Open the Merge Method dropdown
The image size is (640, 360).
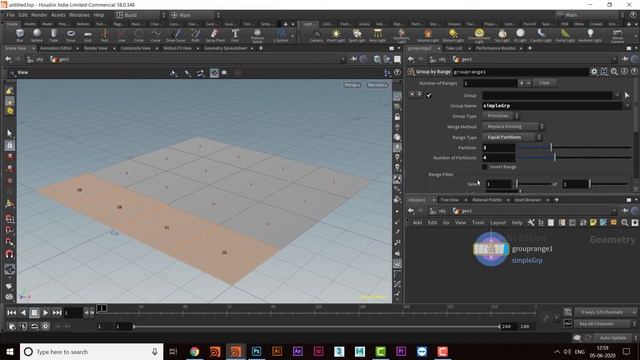pyautogui.click(x=513, y=127)
